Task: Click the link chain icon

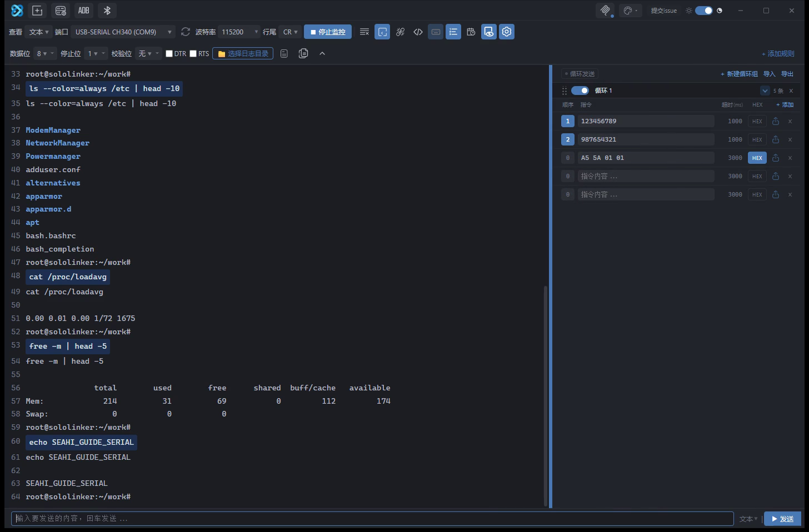Action: pyautogui.click(x=400, y=32)
